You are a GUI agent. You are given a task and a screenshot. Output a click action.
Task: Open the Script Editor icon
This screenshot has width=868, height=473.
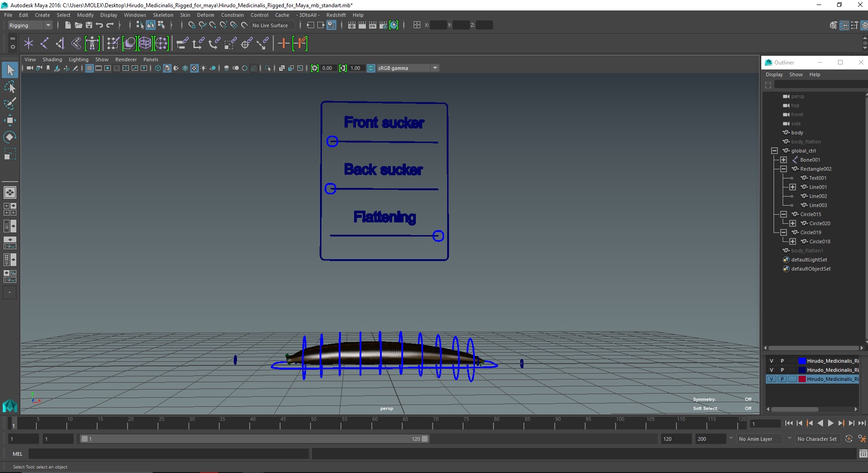[863, 453]
